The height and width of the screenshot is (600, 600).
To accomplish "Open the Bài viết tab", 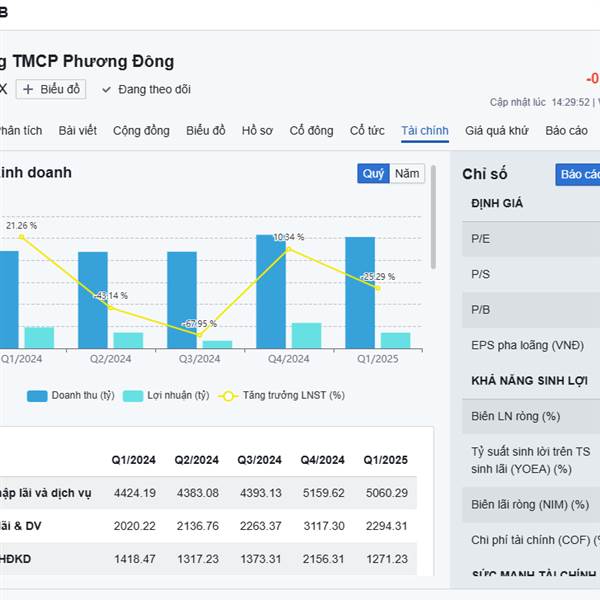I will point(78,130).
